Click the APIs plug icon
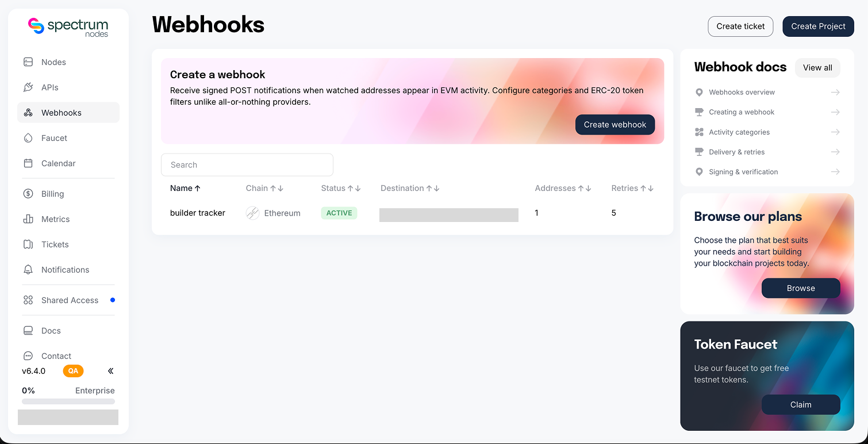Image resolution: width=868 pixels, height=444 pixels. tap(28, 87)
